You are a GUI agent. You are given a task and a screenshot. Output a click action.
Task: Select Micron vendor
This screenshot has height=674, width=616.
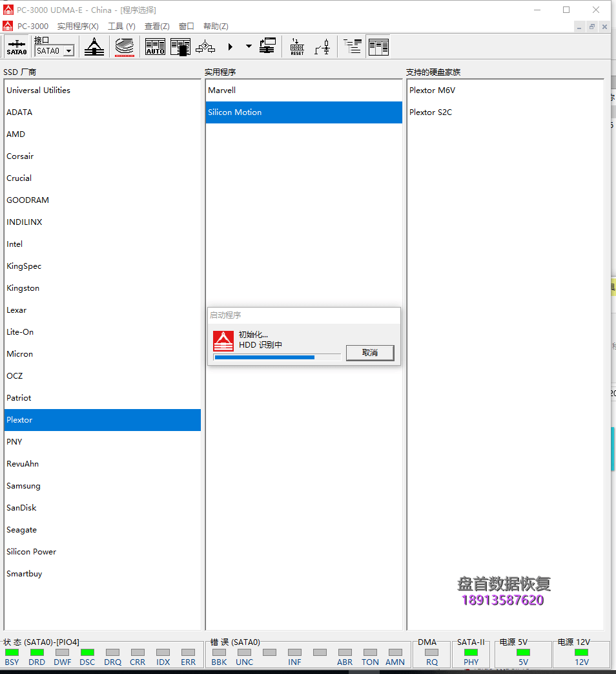tap(102, 353)
